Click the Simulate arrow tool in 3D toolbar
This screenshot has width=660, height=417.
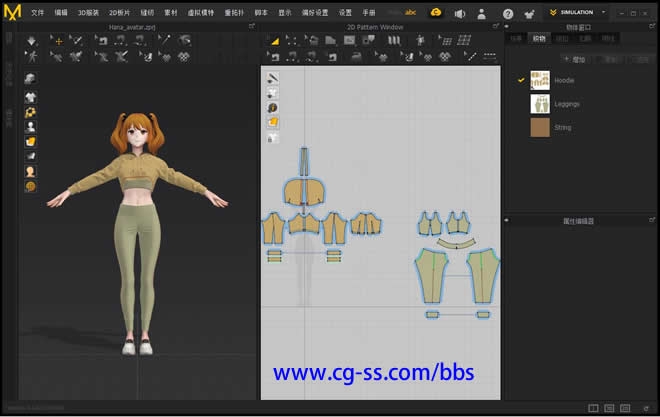pyautogui.click(x=32, y=41)
